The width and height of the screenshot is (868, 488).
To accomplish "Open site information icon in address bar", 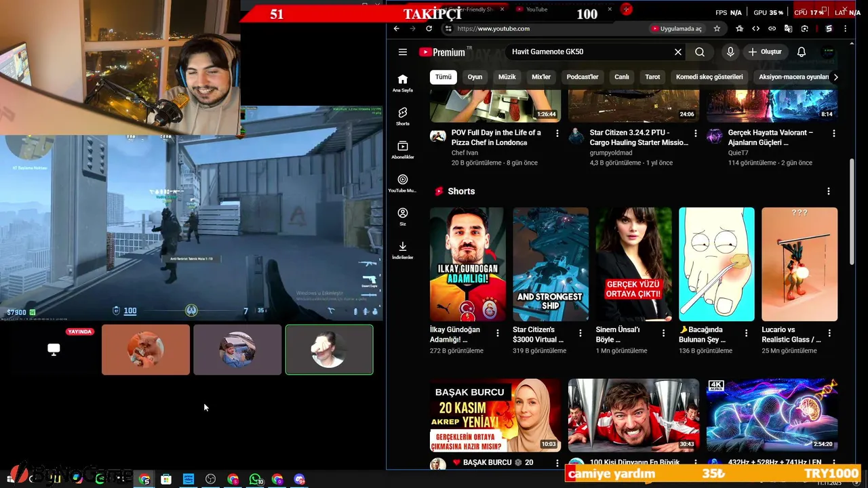I will pos(448,28).
